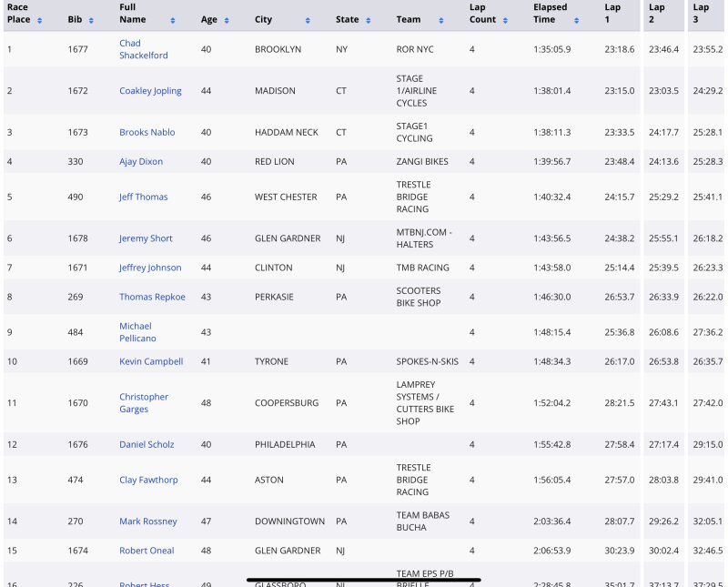Sort by State using arrow icon
The width and height of the screenshot is (728, 587).
pyautogui.click(x=368, y=20)
